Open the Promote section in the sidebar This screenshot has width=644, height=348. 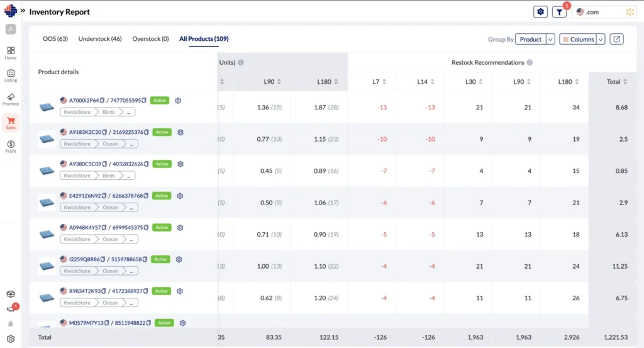pos(11,99)
